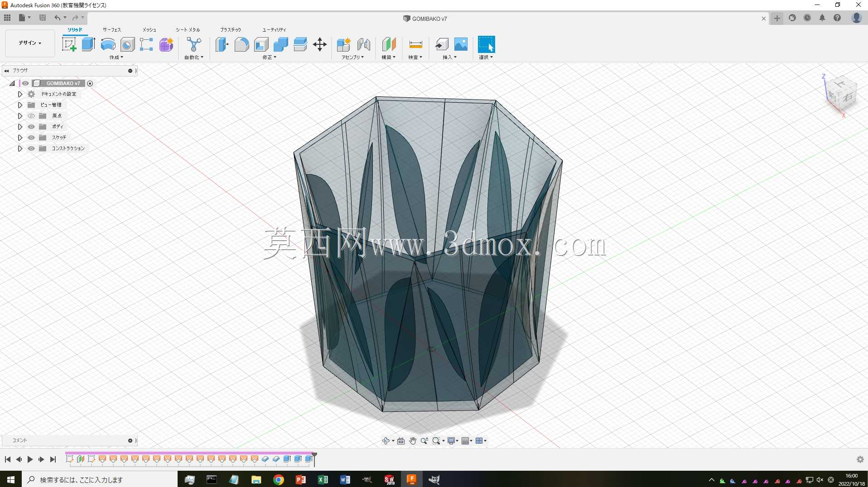
Task: Open Google Chrome from the taskbar
Action: click(x=279, y=479)
